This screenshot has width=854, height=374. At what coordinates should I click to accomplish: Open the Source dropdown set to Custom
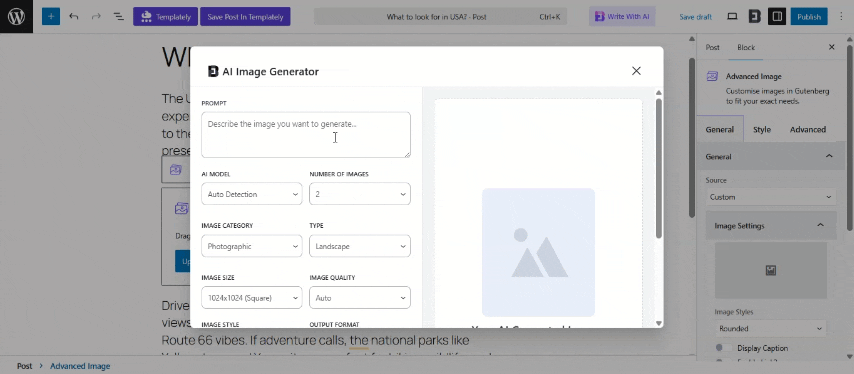pos(771,197)
